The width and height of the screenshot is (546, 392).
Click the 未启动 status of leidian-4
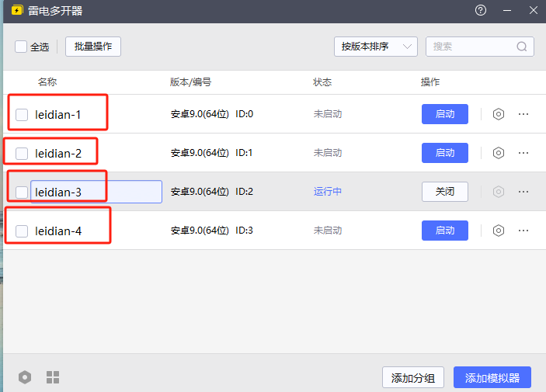(327, 231)
